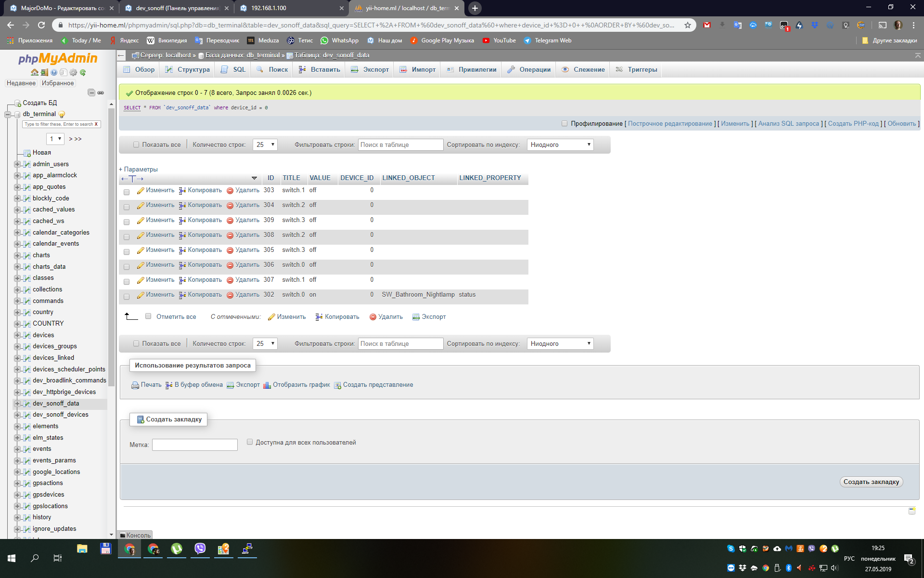924x578 pixels.
Task: Enable the Profiling checkbox
Action: 565,124
